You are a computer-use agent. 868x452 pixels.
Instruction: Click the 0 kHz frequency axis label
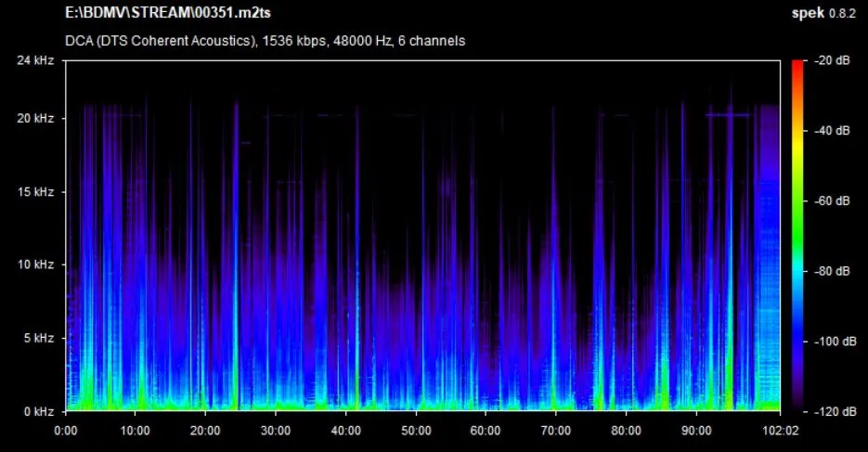[x=43, y=411]
